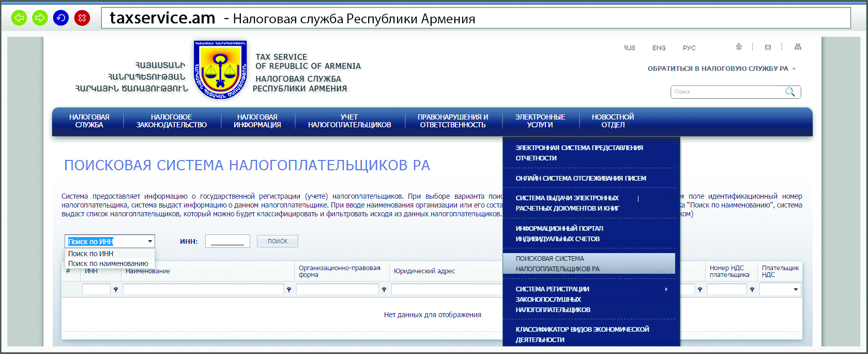Click the blue reload browser button
This screenshot has height=354, width=868.
(61, 18)
